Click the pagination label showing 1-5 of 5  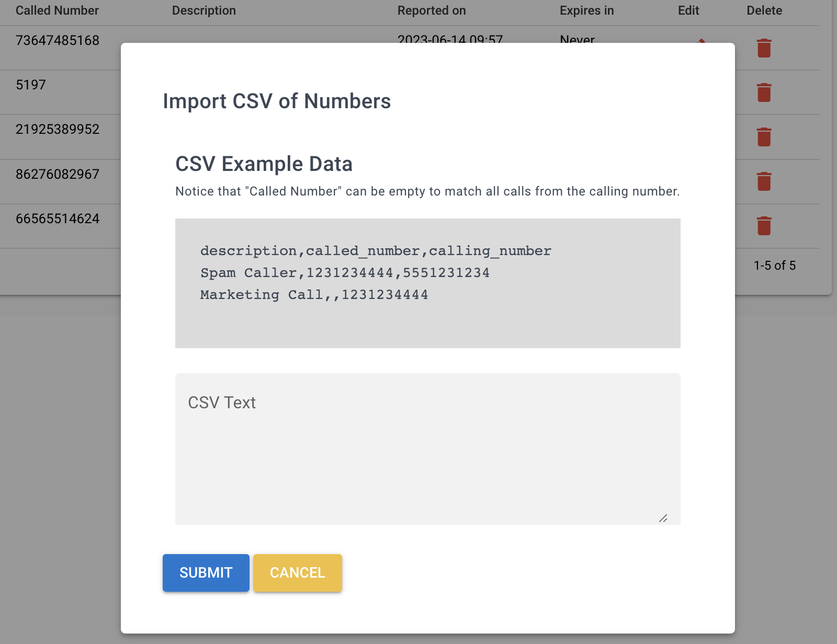click(x=774, y=265)
